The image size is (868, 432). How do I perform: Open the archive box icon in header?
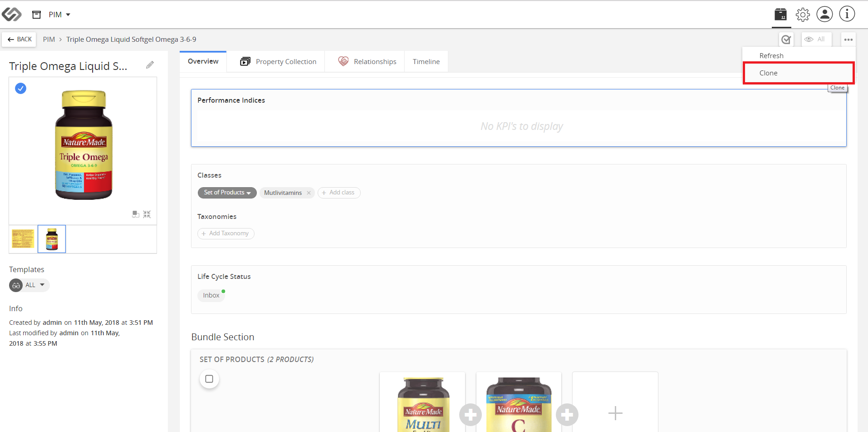780,15
